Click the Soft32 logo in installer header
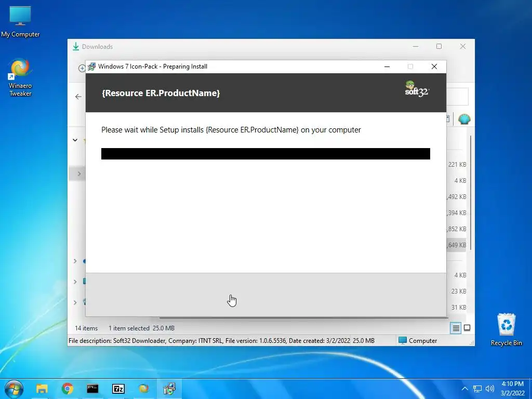The width and height of the screenshot is (532, 399). point(417,89)
